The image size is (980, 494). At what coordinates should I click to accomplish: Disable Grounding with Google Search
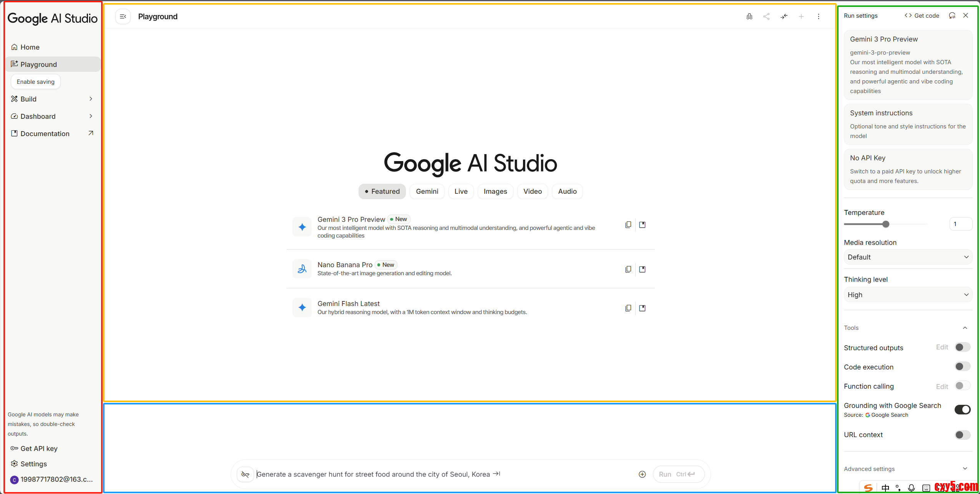pyautogui.click(x=962, y=409)
